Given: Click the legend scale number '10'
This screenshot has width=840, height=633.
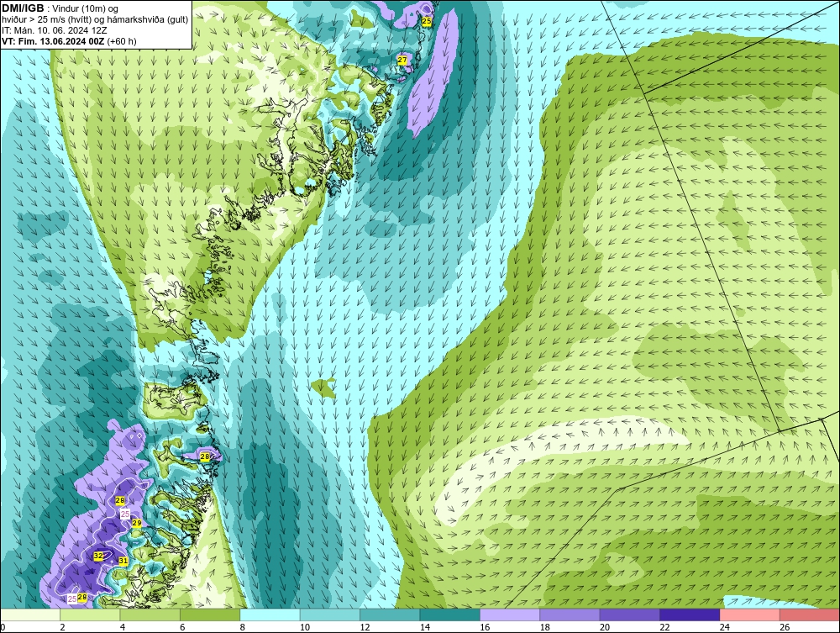Looking at the screenshot, I should [305, 627].
